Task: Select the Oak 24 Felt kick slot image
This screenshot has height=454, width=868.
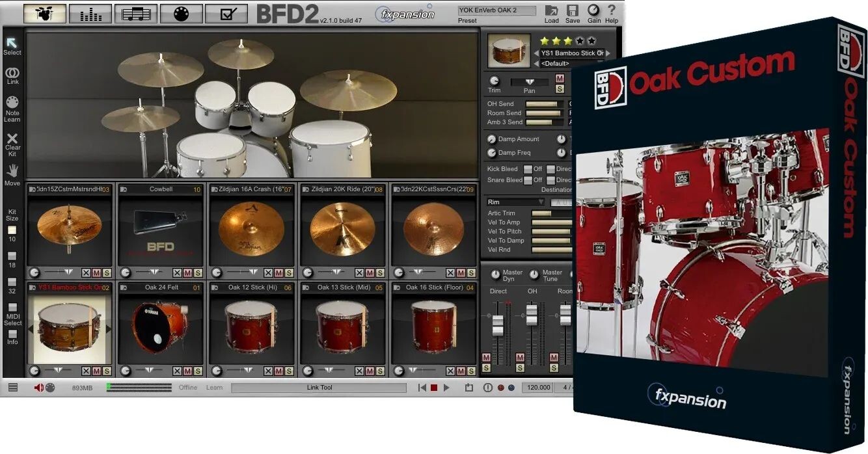Action: [x=161, y=328]
